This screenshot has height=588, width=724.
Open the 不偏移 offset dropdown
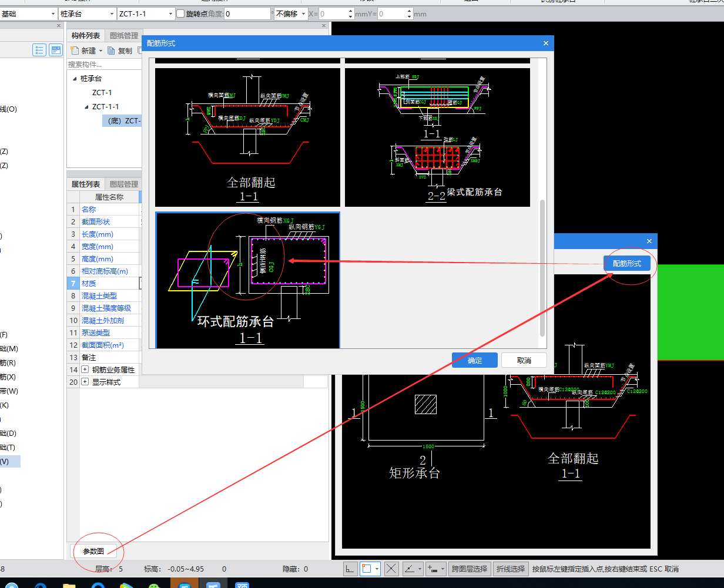[x=304, y=14]
